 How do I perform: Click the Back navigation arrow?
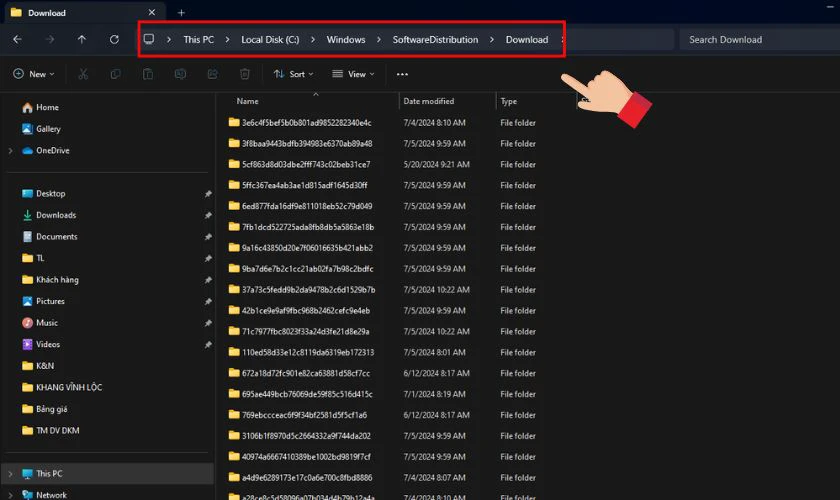[17, 40]
